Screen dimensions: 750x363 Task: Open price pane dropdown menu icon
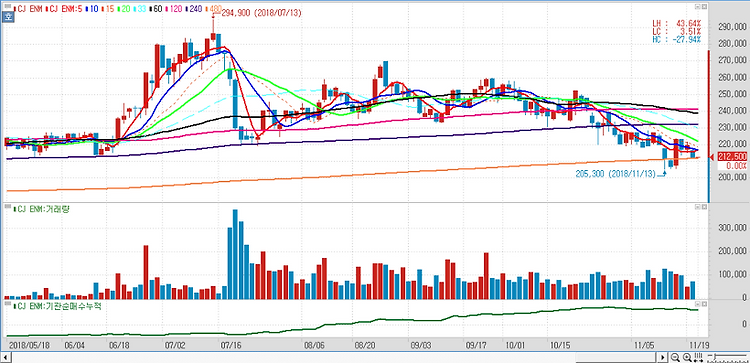[697, 7]
